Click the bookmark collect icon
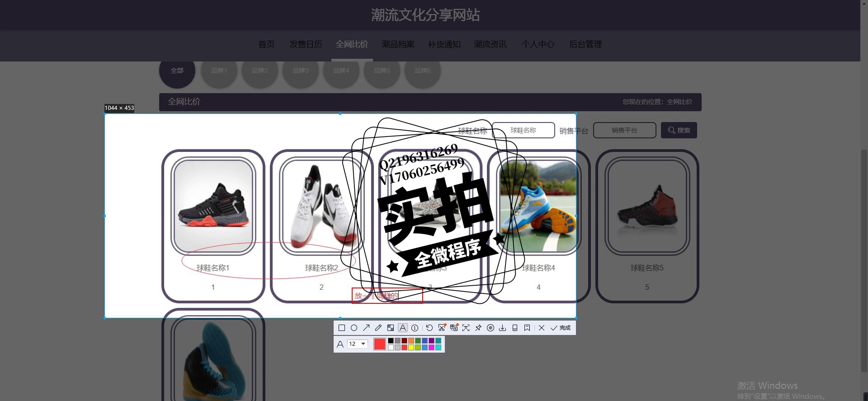The width and height of the screenshot is (868, 401). 527,328
